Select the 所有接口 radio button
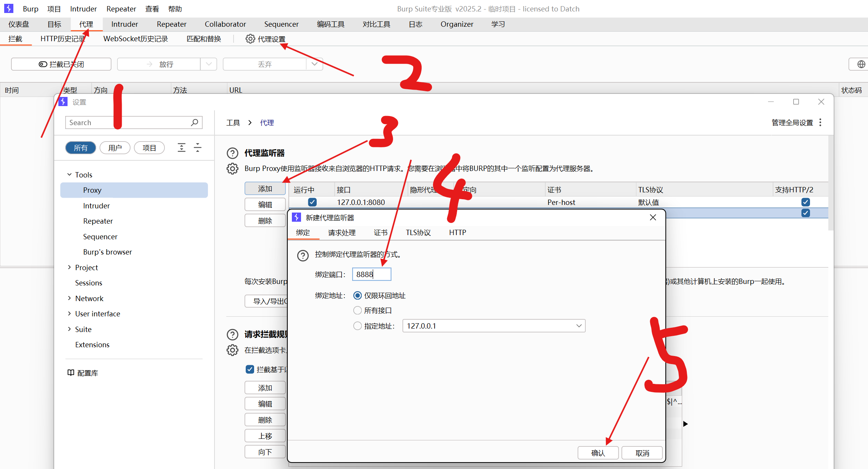 coord(358,311)
